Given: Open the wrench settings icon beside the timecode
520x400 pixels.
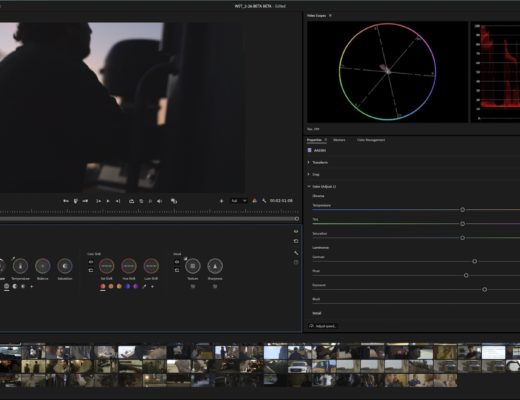Looking at the screenshot, I should pyautogui.click(x=264, y=201).
